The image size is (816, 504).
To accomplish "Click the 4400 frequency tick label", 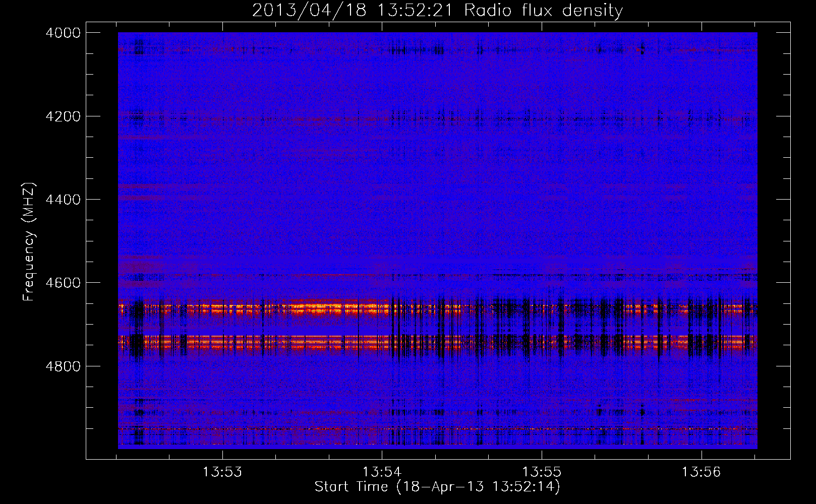I will [63, 200].
